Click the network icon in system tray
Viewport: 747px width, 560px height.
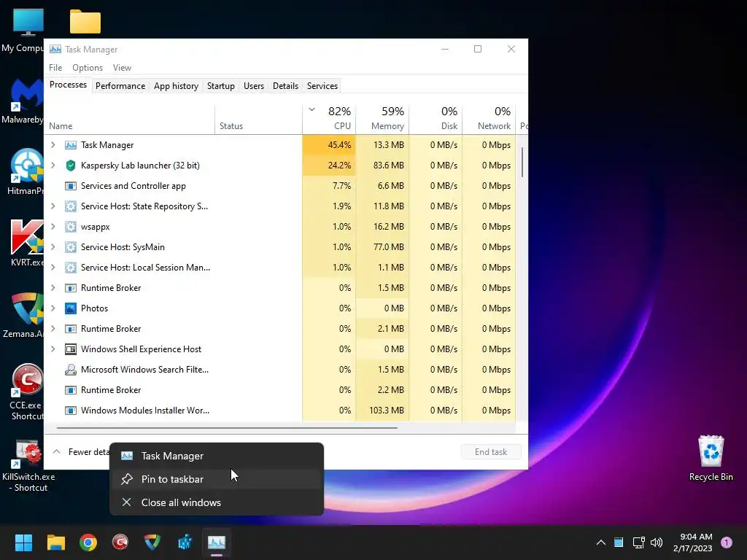tap(638, 542)
